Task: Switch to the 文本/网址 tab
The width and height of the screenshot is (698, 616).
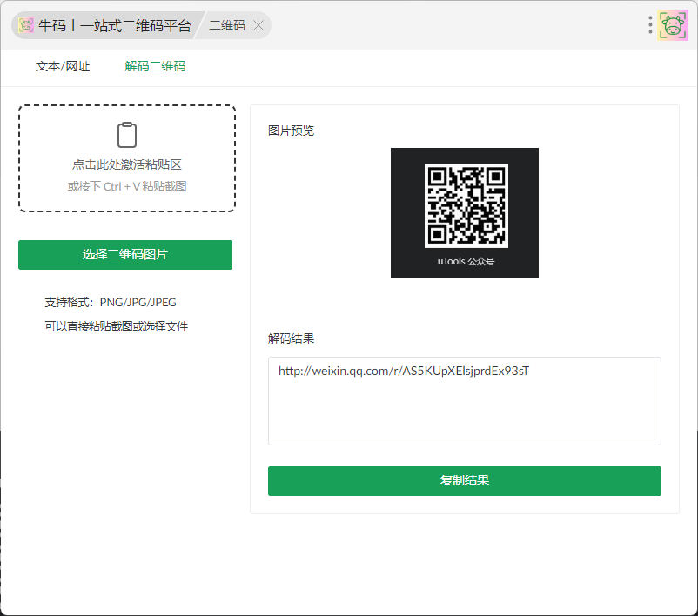Action: click(x=63, y=66)
